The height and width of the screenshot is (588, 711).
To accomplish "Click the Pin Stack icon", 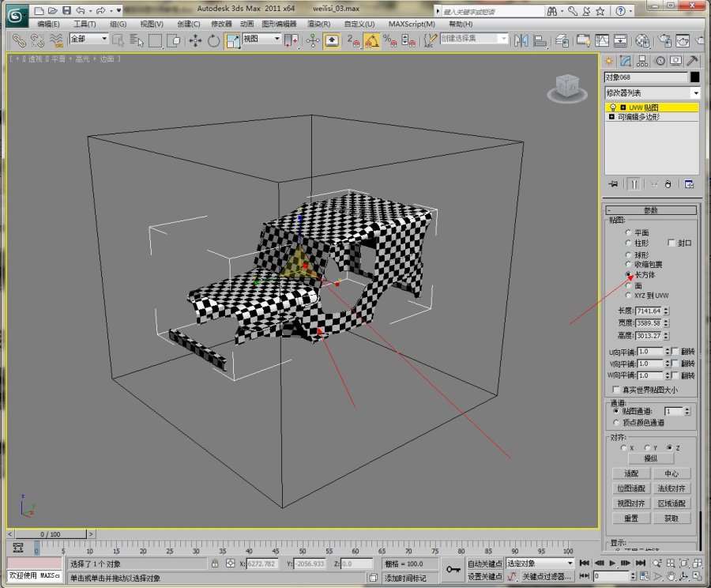I will coord(613,184).
